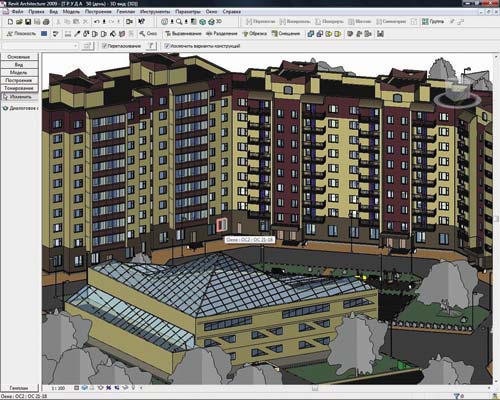
Task: Click the element properties button next to type selector
Action: [87, 46]
